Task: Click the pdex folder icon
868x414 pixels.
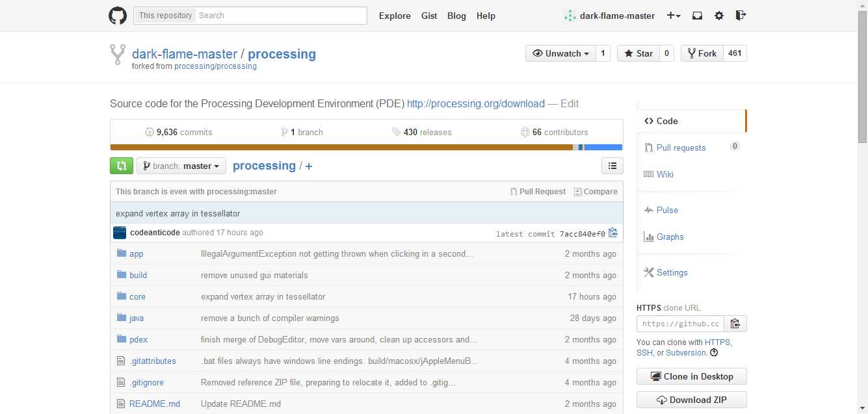Action: 121,339
